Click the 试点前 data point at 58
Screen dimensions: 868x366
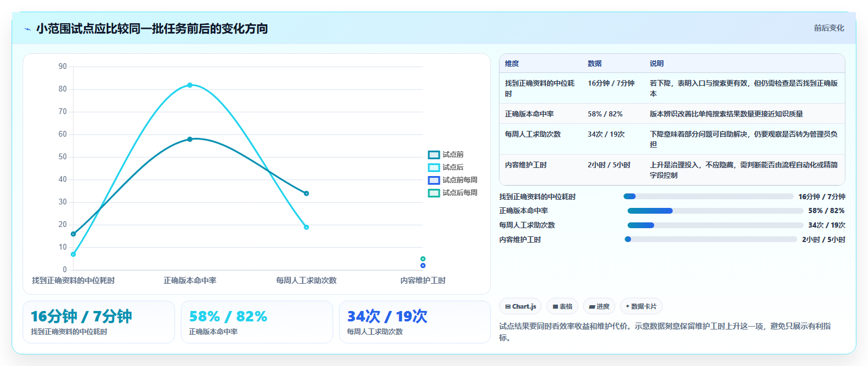(189, 139)
